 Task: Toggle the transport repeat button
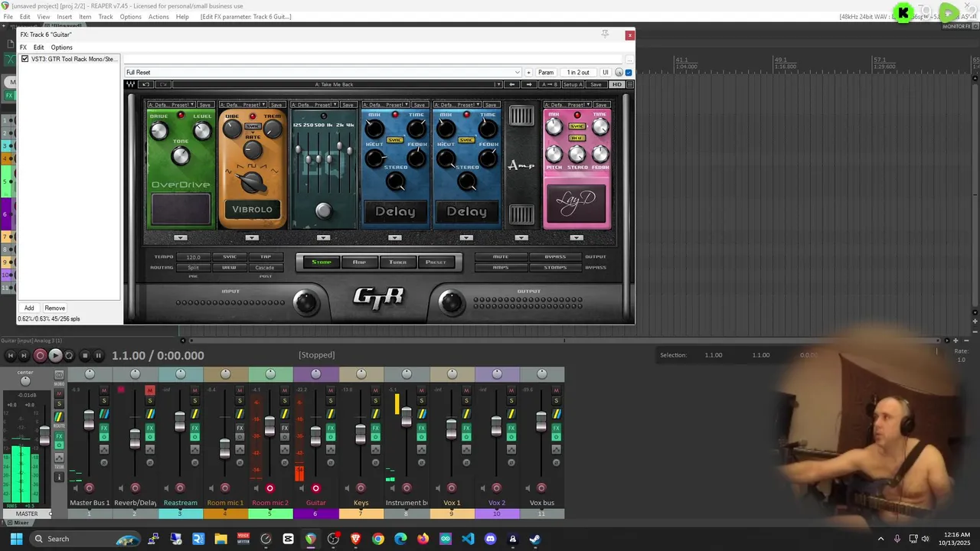click(x=69, y=355)
